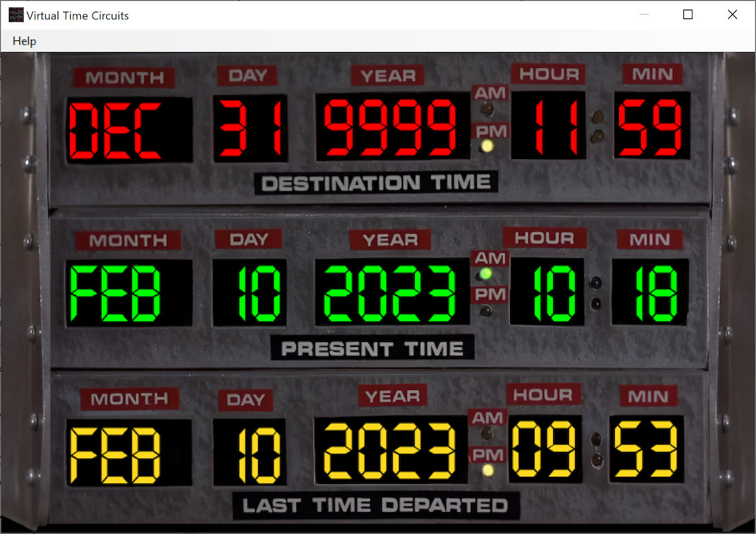Click the PRESENT TIME label plate
This screenshot has height=534, width=756.
click(x=373, y=348)
